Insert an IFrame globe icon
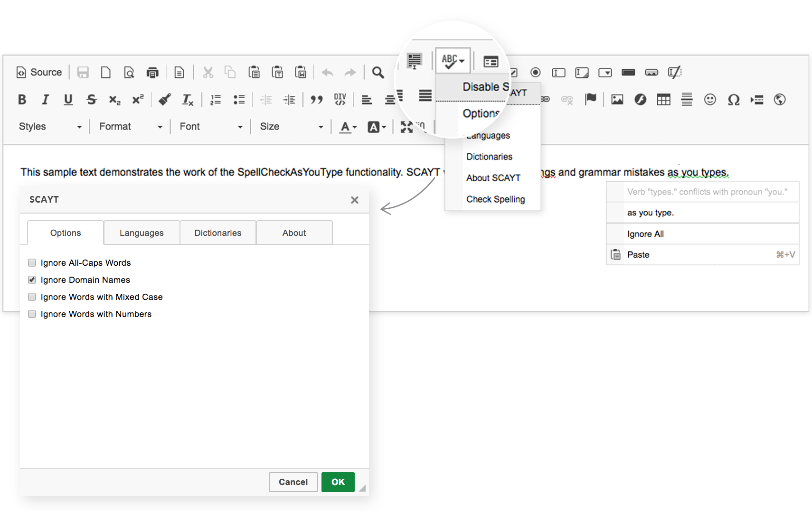Image resolution: width=812 pixels, height=522 pixels. tap(780, 100)
